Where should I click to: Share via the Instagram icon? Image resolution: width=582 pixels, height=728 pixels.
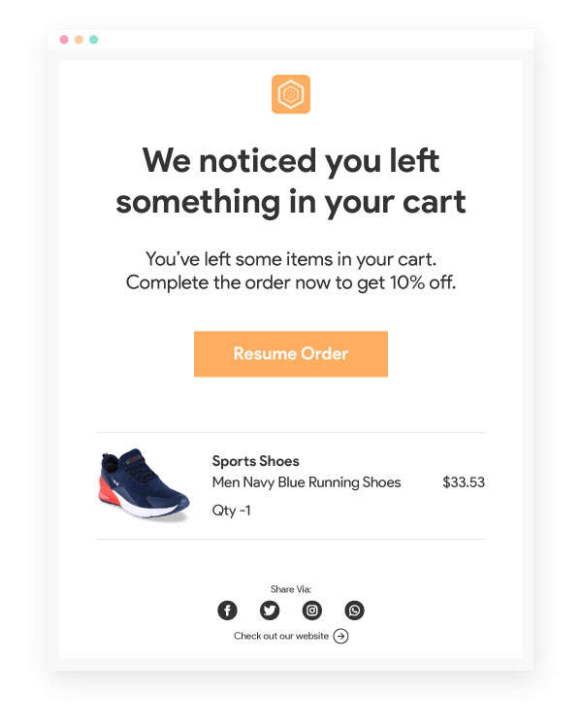click(312, 611)
